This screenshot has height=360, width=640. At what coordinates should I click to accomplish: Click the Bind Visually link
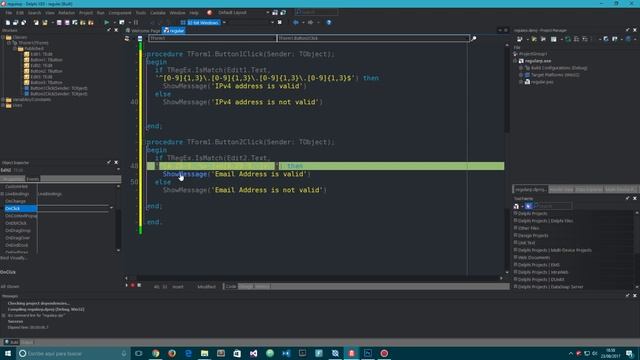13,258
